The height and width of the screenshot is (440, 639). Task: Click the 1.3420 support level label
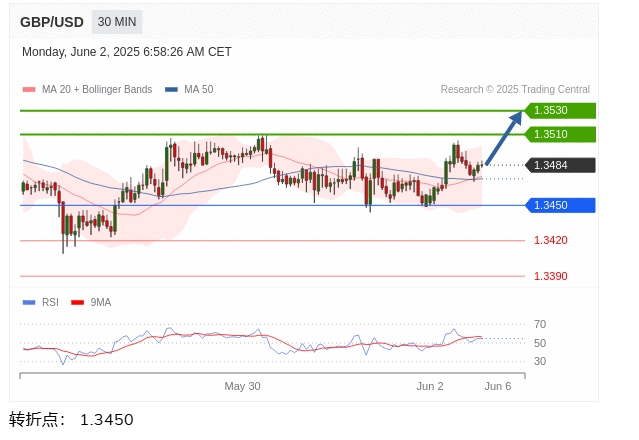[x=551, y=240]
